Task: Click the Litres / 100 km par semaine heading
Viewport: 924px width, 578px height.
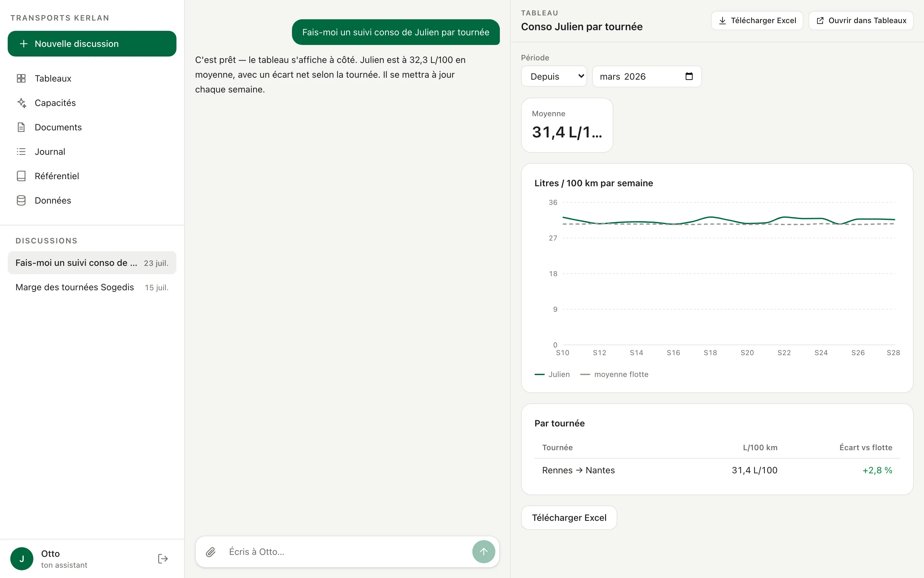Action: (x=594, y=183)
